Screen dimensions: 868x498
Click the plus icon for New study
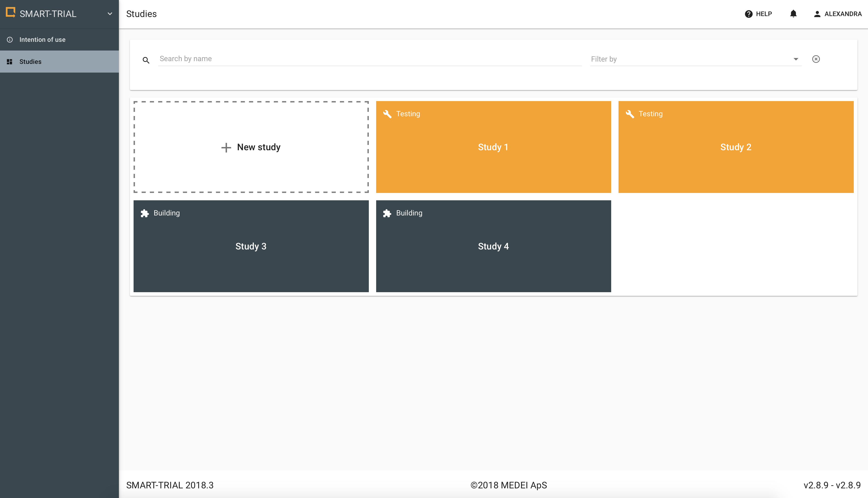pyautogui.click(x=226, y=147)
